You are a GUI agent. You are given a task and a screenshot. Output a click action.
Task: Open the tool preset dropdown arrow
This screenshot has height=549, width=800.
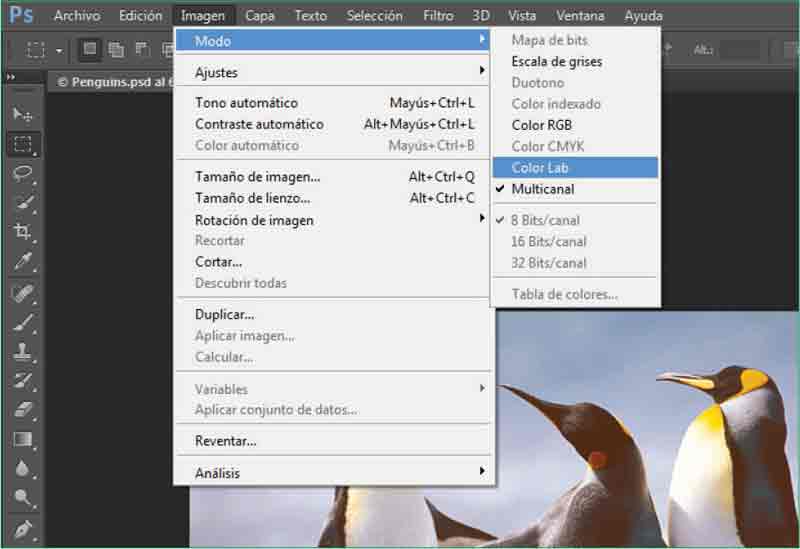pos(59,50)
